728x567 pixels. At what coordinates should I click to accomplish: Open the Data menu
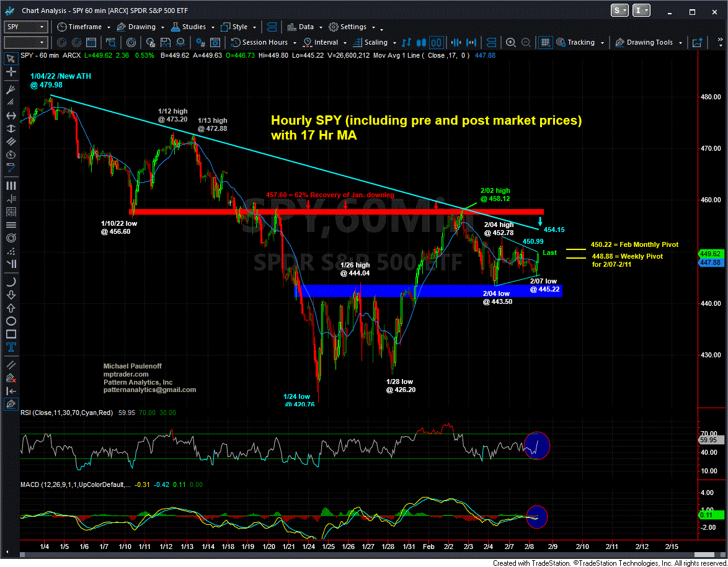tap(300, 27)
